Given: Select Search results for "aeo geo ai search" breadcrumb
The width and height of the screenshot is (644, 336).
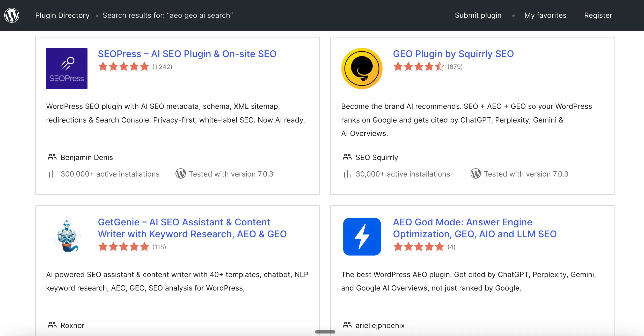Looking at the screenshot, I should coord(168,15).
